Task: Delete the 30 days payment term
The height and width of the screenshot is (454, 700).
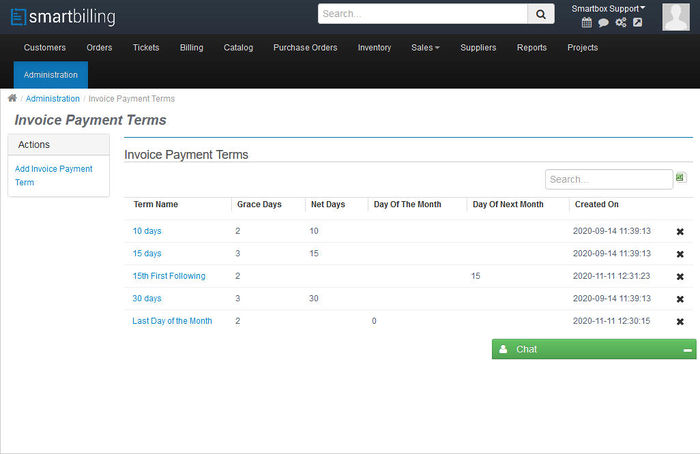Action: click(680, 299)
